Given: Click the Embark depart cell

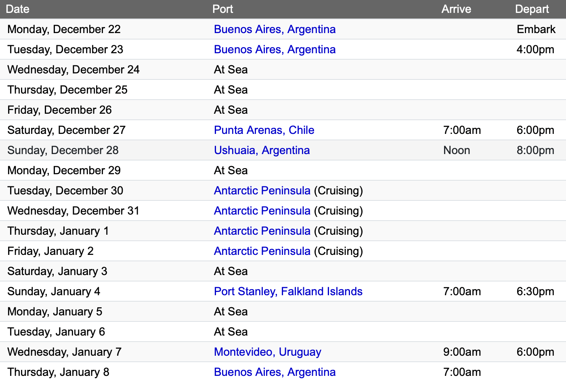Looking at the screenshot, I should (x=536, y=29).
